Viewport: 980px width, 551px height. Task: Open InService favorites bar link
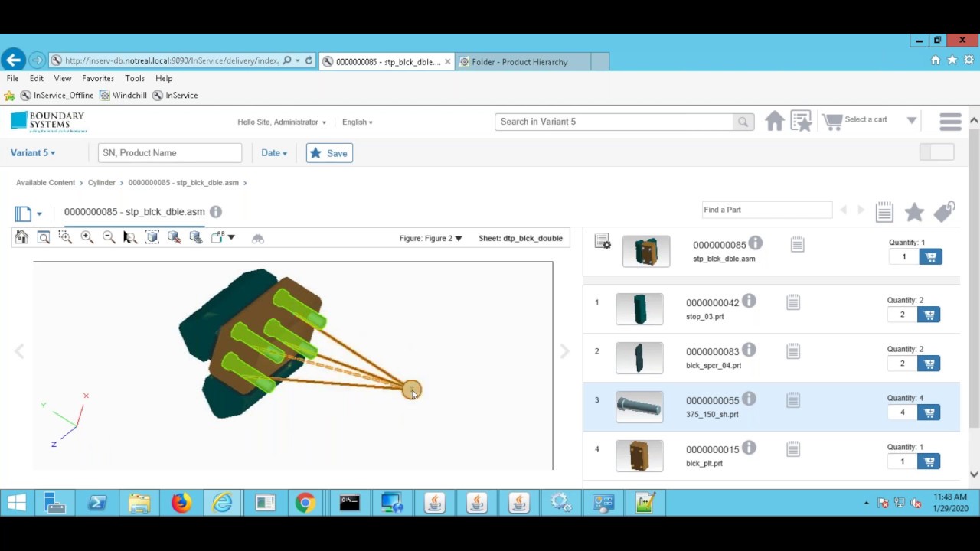[175, 96]
